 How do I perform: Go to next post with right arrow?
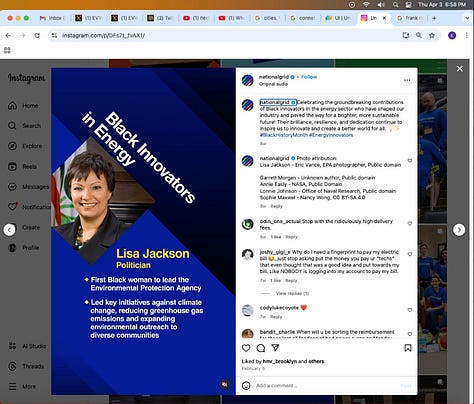tap(459, 230)
